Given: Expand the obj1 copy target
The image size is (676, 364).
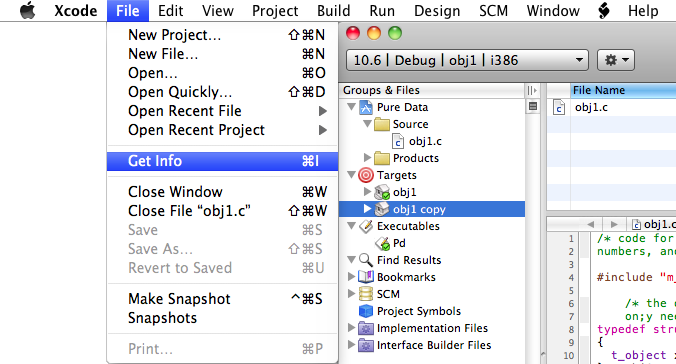Looking at the screenshot, I should click(367, 209).
